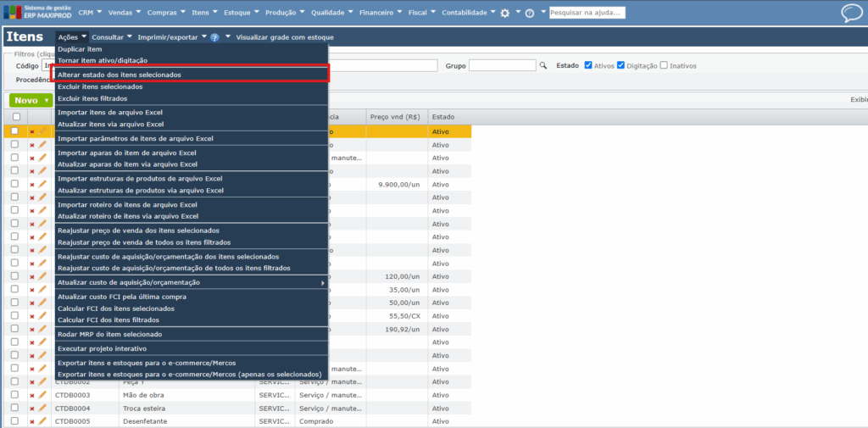868x428 pixels.
Task: Select Tornar item ativo/digitação
Action: (x=192, y=60)
